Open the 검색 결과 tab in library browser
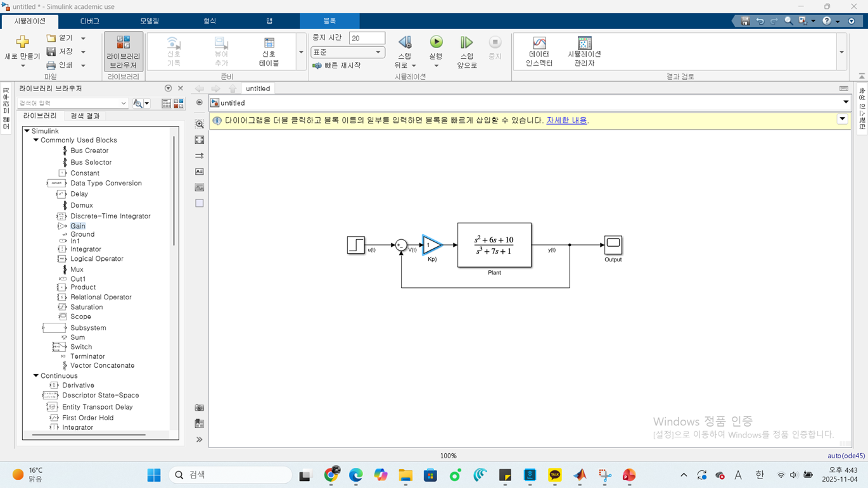Screen dimensions: 868x488 85,116
